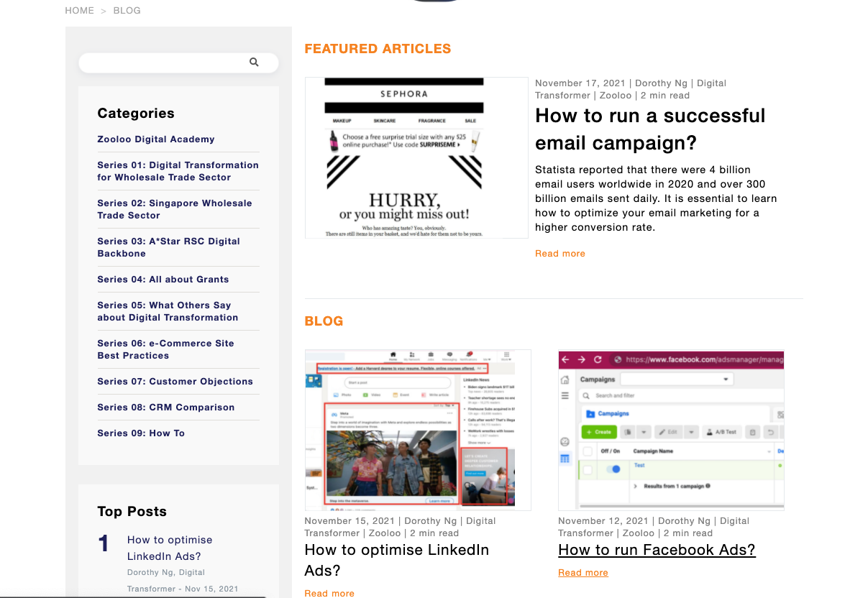Click the 'November 17, 2021' article byline
Image resolution: width=868 pixels, height=598 pixels.
(x=631, y=89)
